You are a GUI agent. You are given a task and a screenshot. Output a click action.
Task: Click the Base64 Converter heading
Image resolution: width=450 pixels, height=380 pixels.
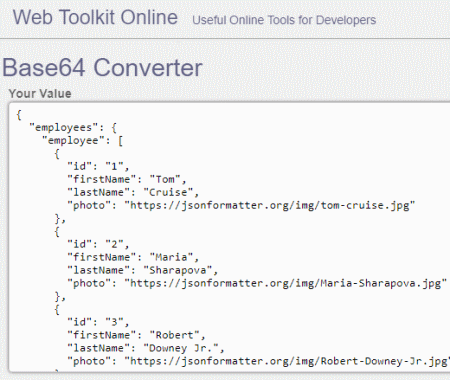coord(102,68)
